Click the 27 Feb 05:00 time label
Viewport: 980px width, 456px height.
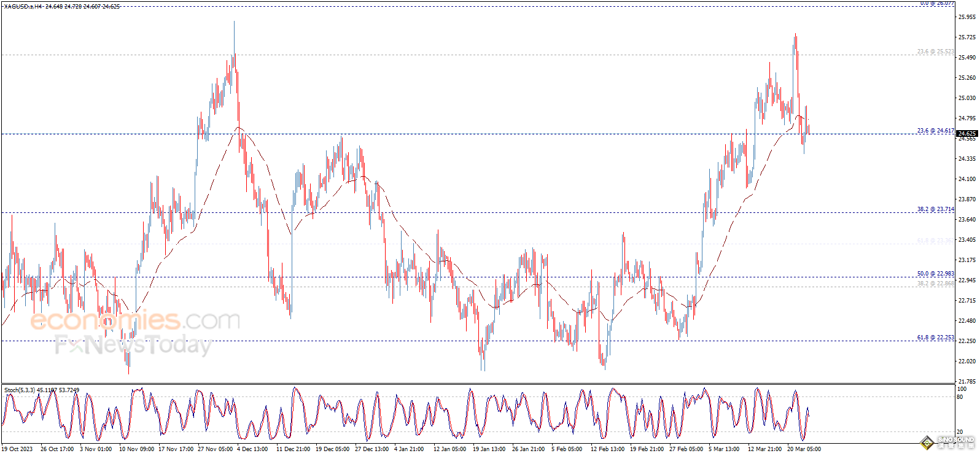tap(686, 449)
